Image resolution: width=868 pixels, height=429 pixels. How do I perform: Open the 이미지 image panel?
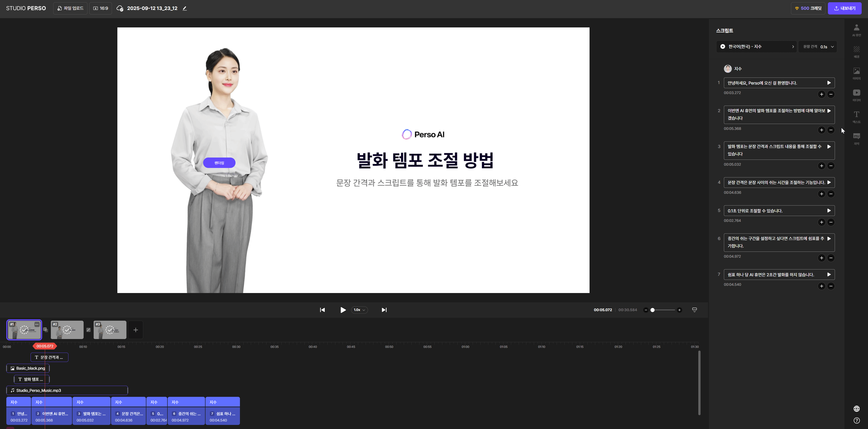pos(856,73)
